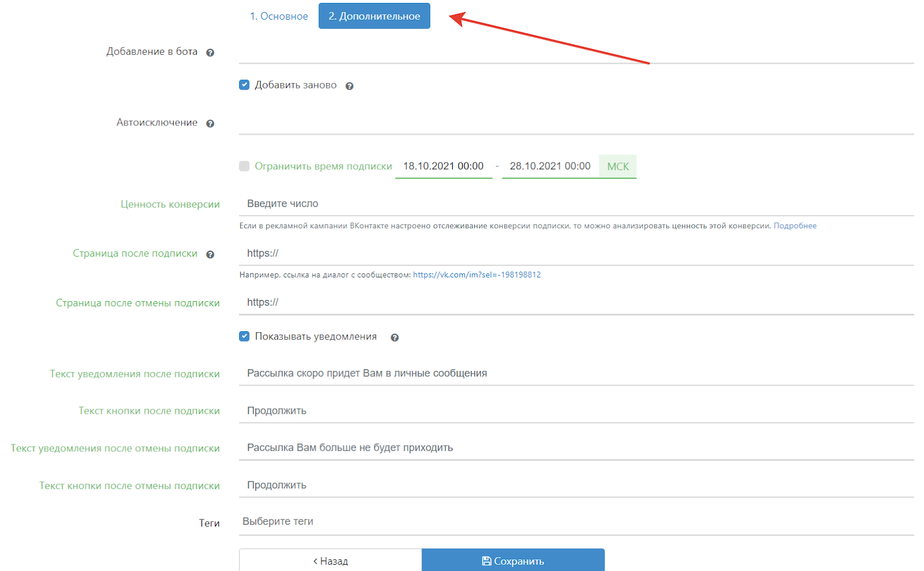This screenshot has height=571, width=924.
Task: Click help icon next to Добавление в бота
Action: tap(210, 53)
